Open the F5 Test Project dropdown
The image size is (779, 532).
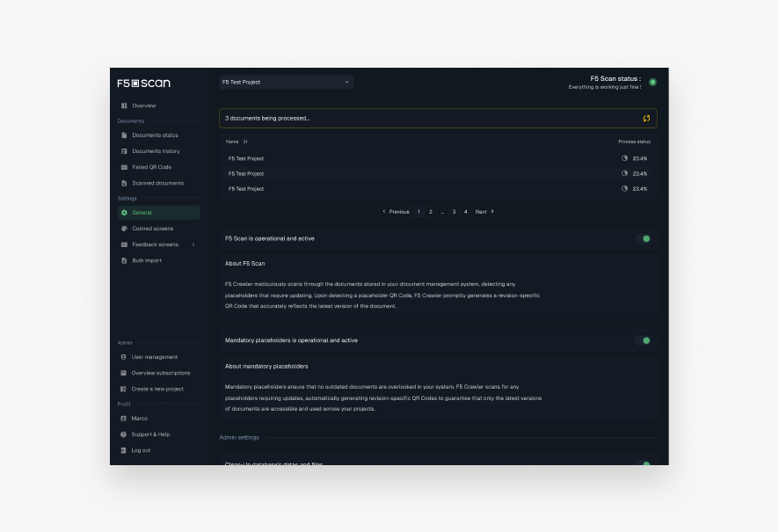[x=286, y=82]
